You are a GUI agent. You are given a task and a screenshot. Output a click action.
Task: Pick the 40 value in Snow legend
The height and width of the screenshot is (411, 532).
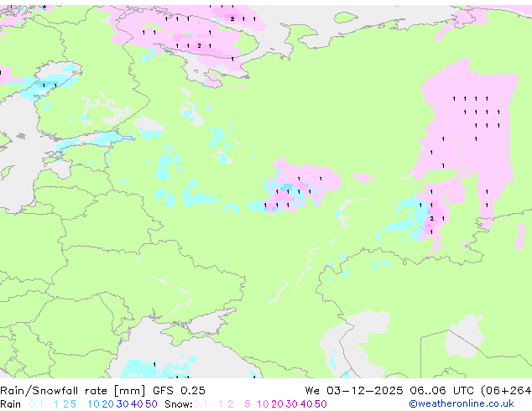[x=306, y=404]
